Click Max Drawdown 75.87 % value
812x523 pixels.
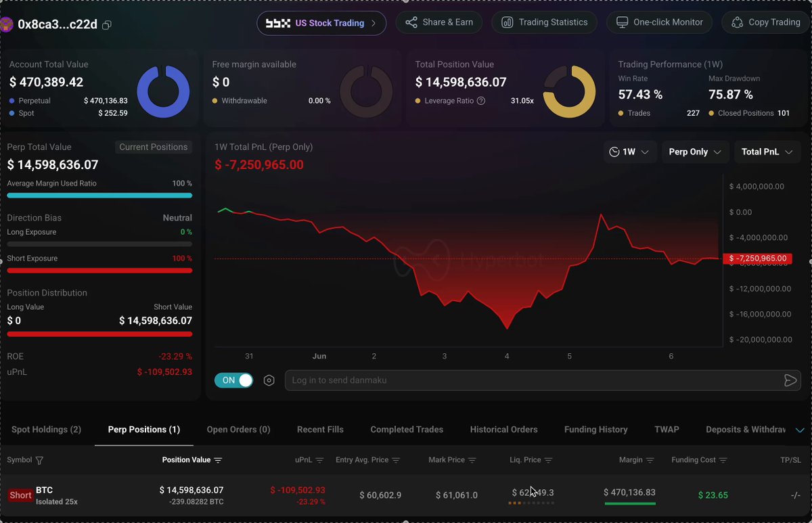tap(731, 95)
